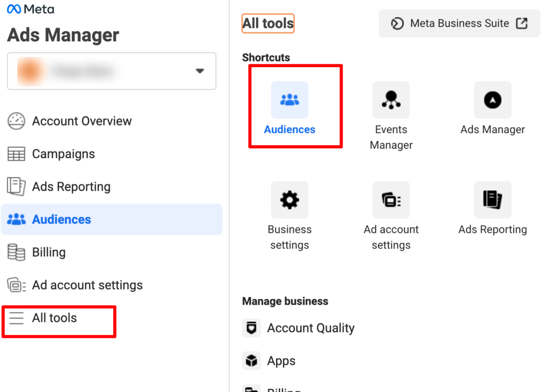
Task: Click the Meta logo
Action: coord(31,9)
